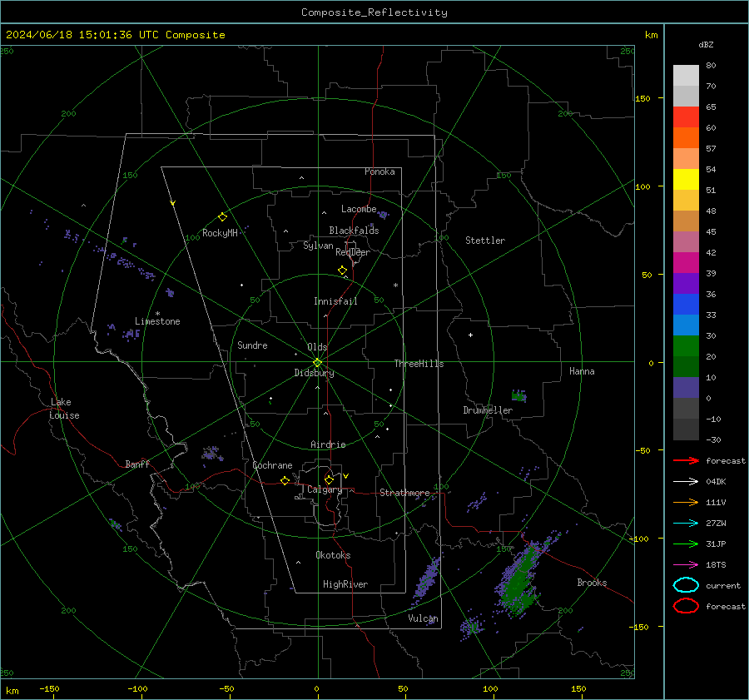Image resolution: width=749 pixels, height=700 pixels.
Task: Click the red 60 dBZ color swatch
Action: (686, 117)
